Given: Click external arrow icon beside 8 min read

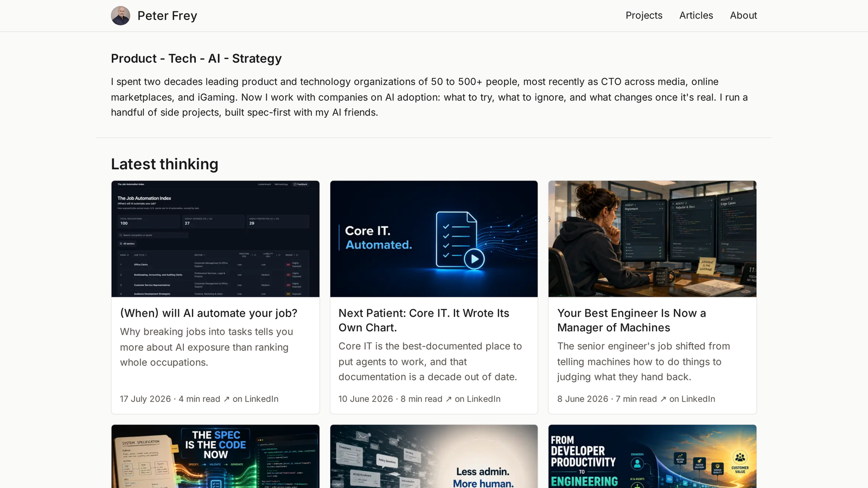Looking at the screenshot, I should [x=449, y=399].
